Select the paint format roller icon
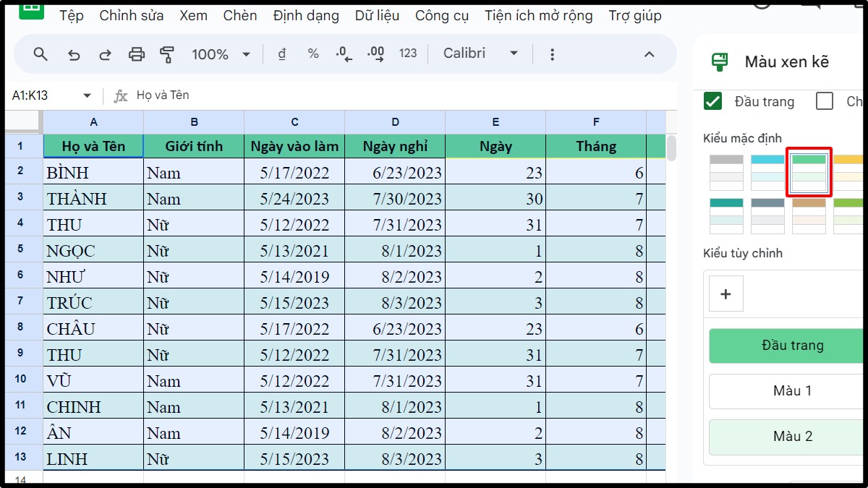This screenshot has width=868, height=488. point(167,54)
